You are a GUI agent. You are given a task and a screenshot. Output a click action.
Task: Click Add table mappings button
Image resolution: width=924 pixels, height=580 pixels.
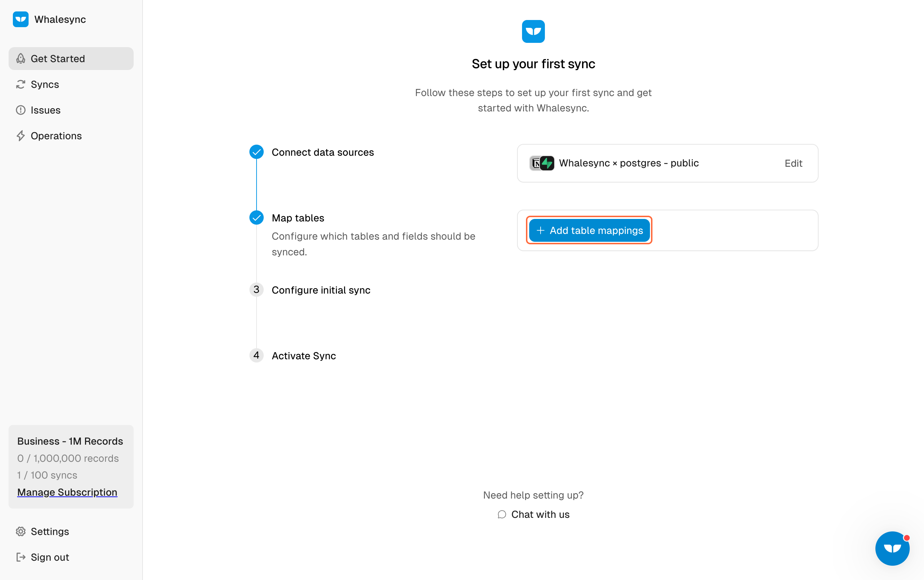click(x=589, y=230)
